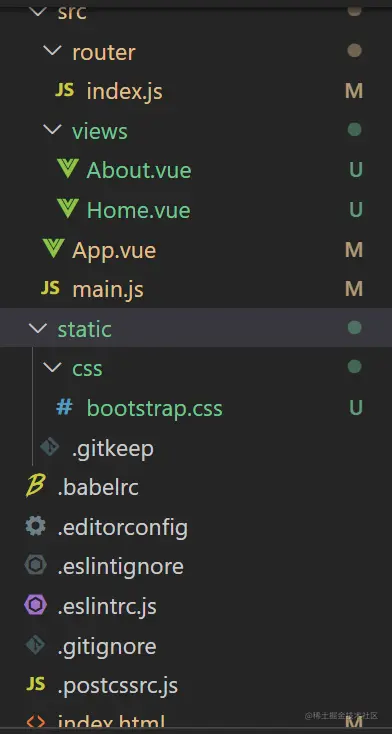Viewport: 392px width, 734px height.
Task: Click the M status badge for main.js
Action: (x=354, y=289)
